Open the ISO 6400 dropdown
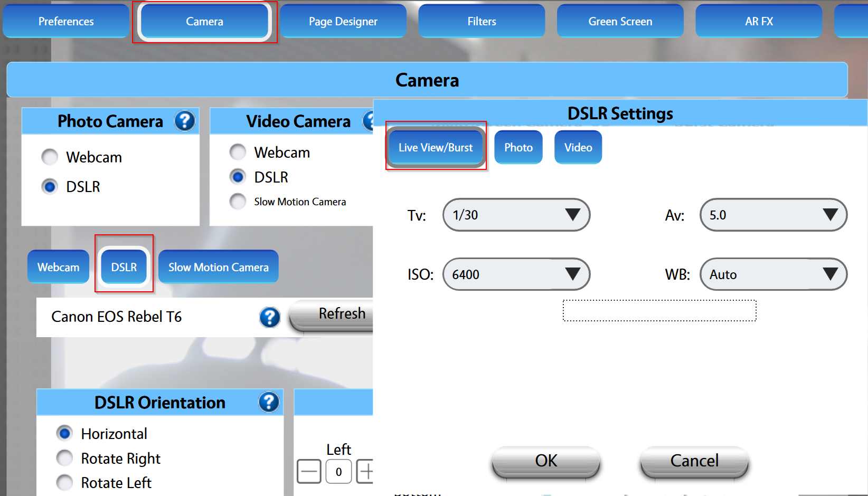868x496 pixels. coord(516,274)
